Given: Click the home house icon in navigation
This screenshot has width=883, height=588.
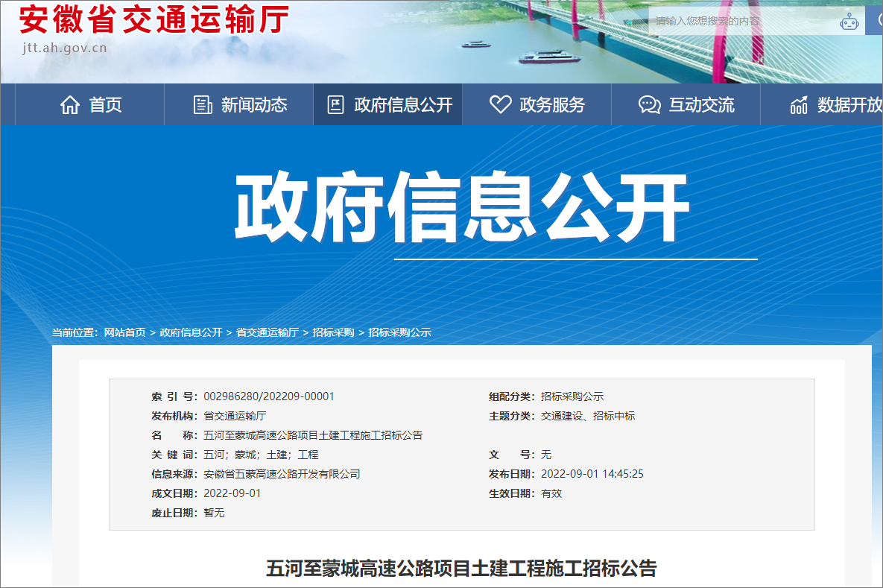Looking at the screenshot, I should (69, 105).
